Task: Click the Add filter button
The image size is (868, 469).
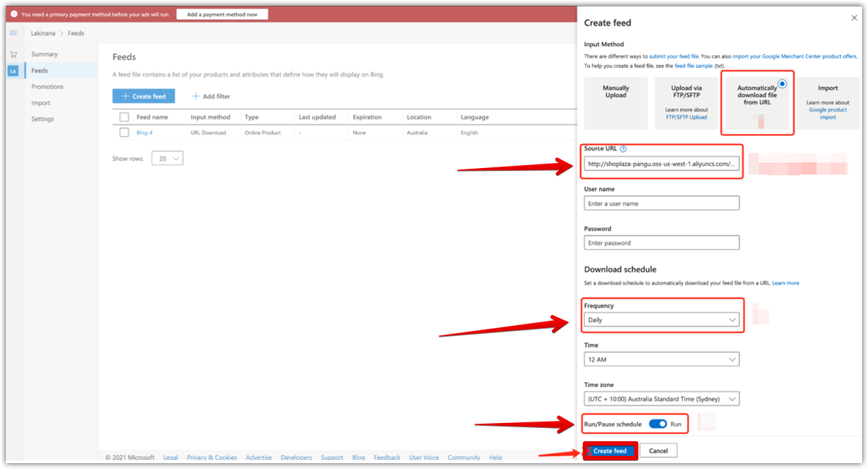Action: [x=211, y=96]
